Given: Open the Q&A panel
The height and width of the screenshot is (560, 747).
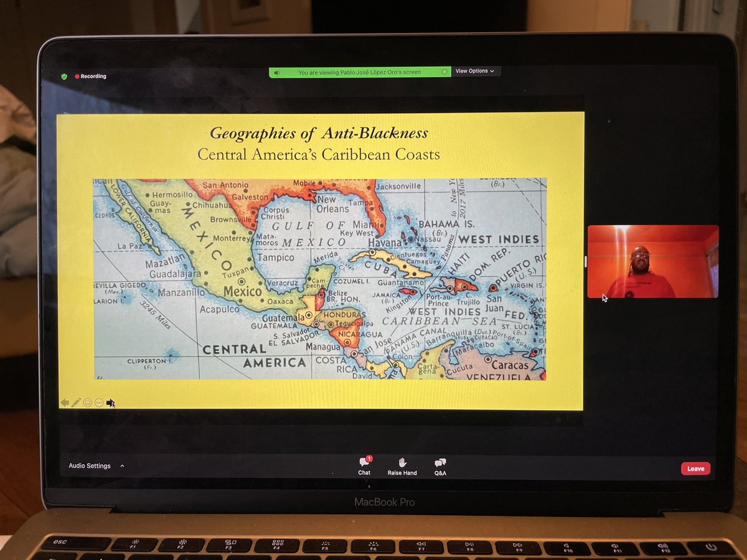Looking at the screenshot, I should 440,466.
